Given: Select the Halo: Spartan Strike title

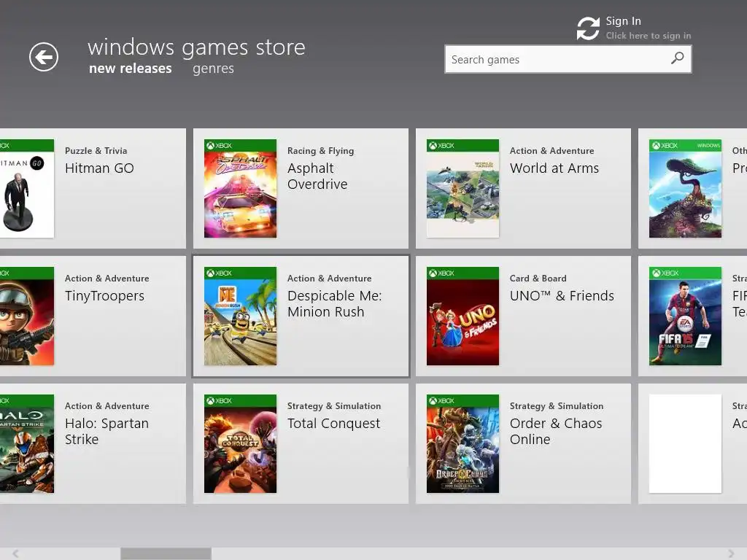Looking at the screenshot, I should [107, 432].
